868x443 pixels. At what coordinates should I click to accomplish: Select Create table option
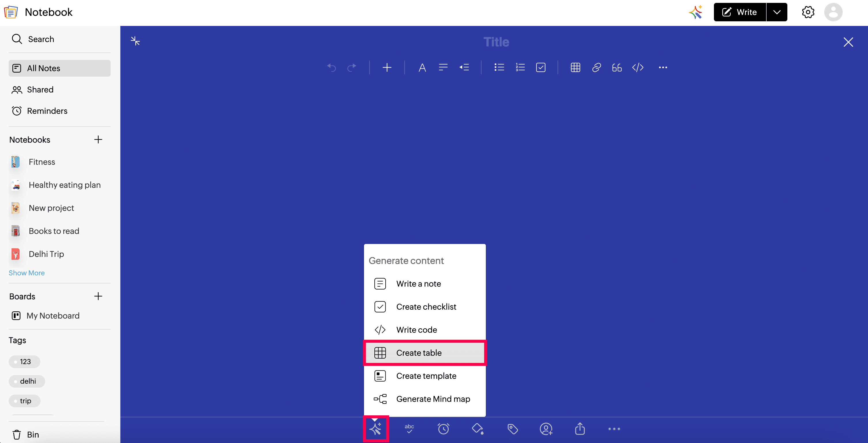[424, 353]
